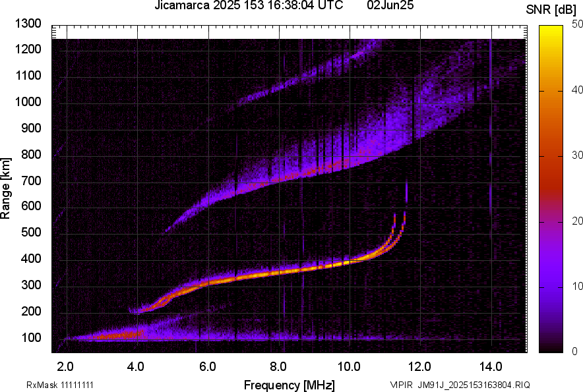Screen dimensions: 583x392
Task: Click the plot title 'Jicamarca 2025 153 16:38:04 UTC'
Action: point(249,5)
